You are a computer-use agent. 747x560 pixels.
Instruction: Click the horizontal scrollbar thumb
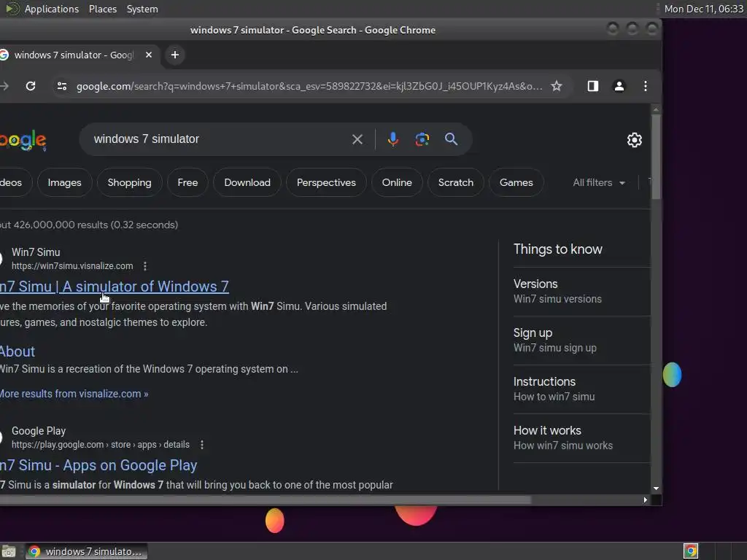click(266, 500)
